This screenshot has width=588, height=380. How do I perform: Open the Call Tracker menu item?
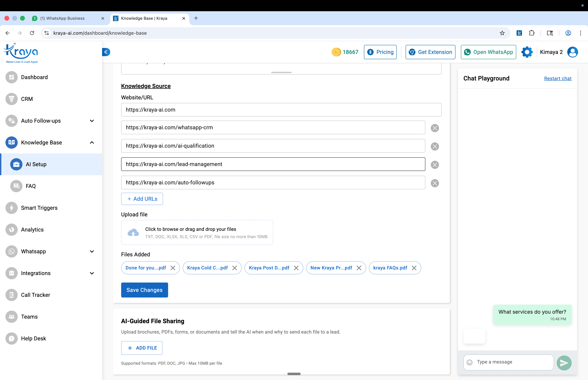pos(51,295)
